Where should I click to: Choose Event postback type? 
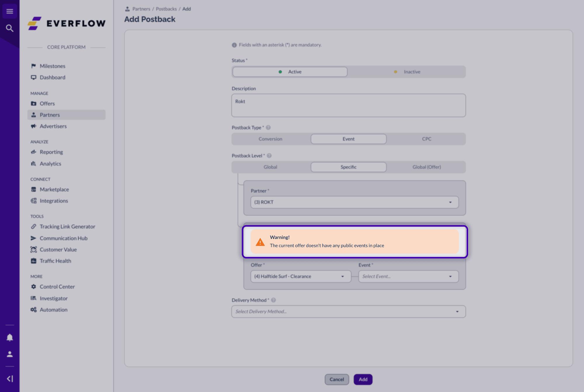tap(348, 139)
